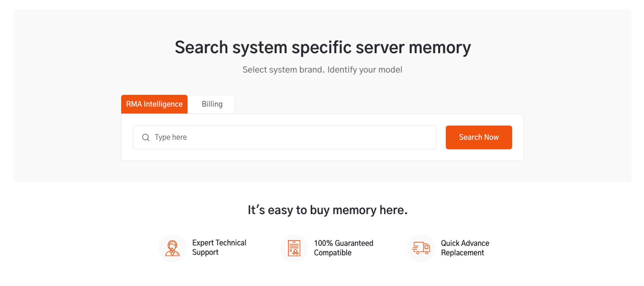
Task: Click the delivery truck replacement icon
Action: click(421, 248)
